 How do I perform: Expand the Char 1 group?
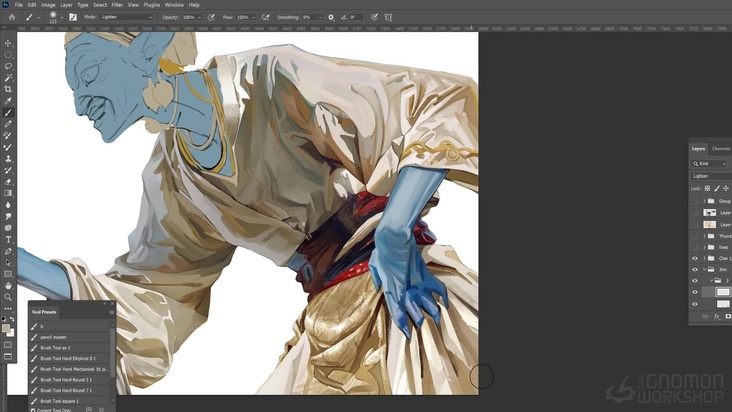click(704, 258)
